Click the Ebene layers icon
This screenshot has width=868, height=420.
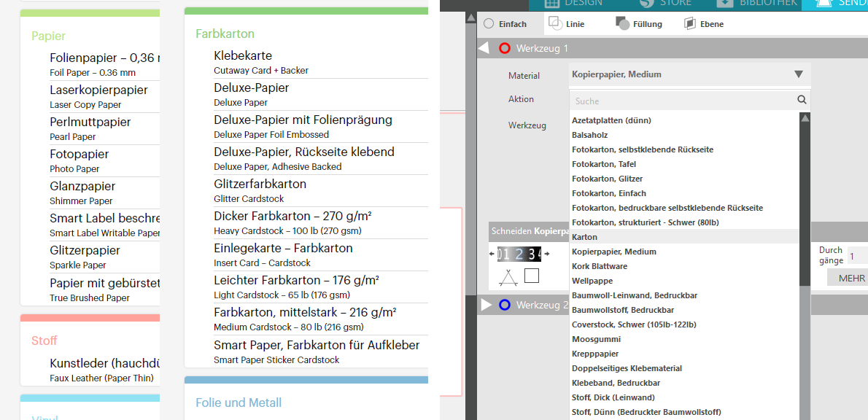pos(689,23)
